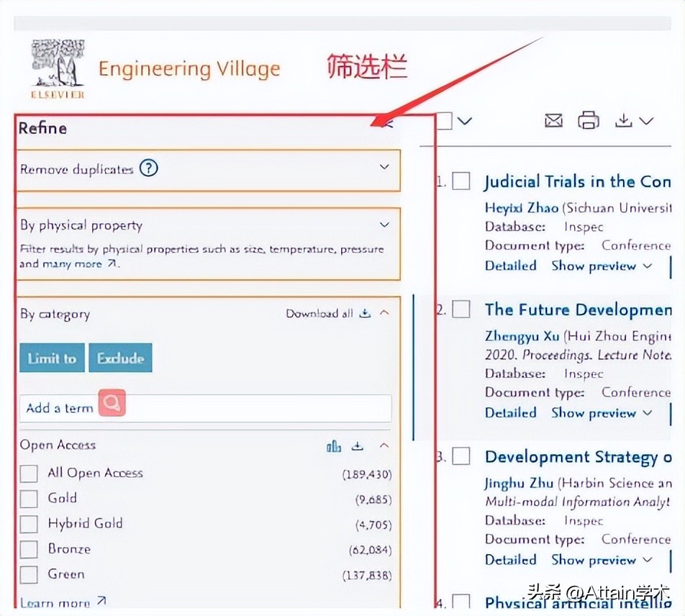Click the red search icon in term field

tap(112, 404)
